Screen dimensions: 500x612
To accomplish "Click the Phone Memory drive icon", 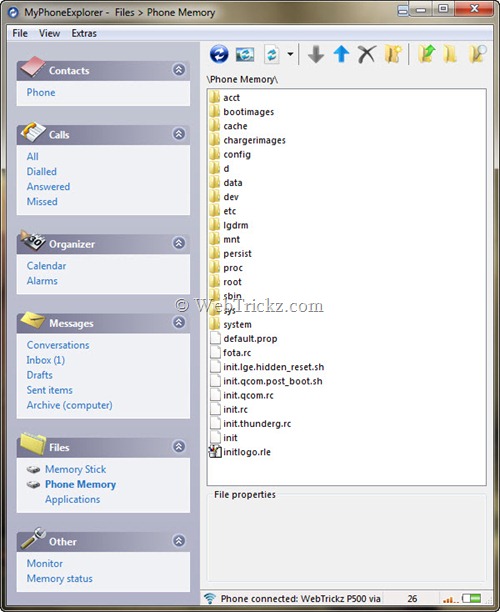I will [x=33, y=485].
